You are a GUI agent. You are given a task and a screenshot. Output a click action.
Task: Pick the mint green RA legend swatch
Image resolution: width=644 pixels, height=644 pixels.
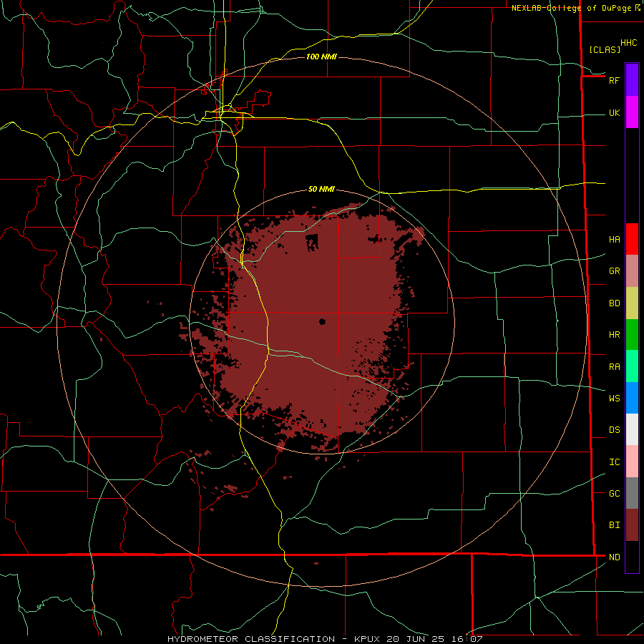point(632,366)
